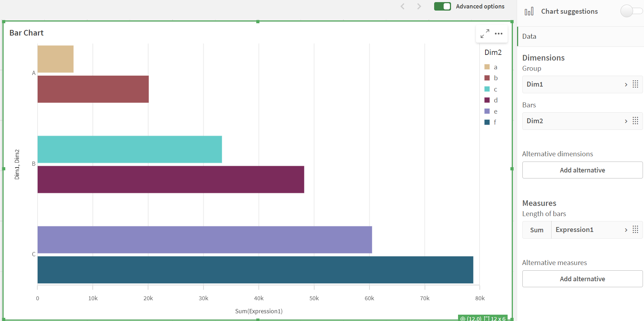Select the dark blue bar for f
The width and height of the screenshot is (644, 321).
[246, 270]
